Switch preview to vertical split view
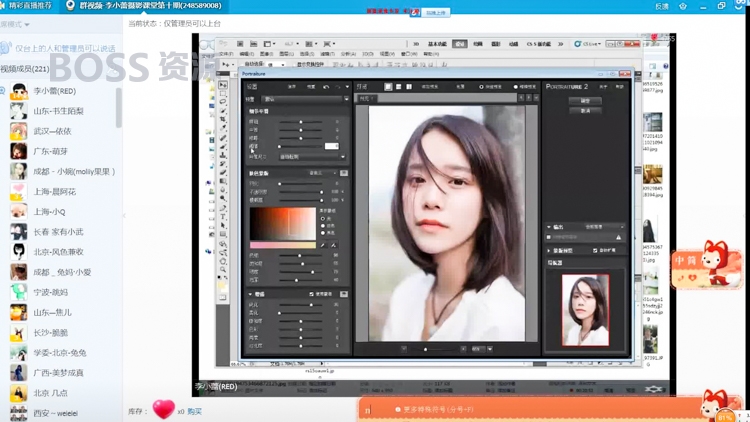Image resolution: width=750 pixels, height=422 pixels. click(x=409, y=87)
